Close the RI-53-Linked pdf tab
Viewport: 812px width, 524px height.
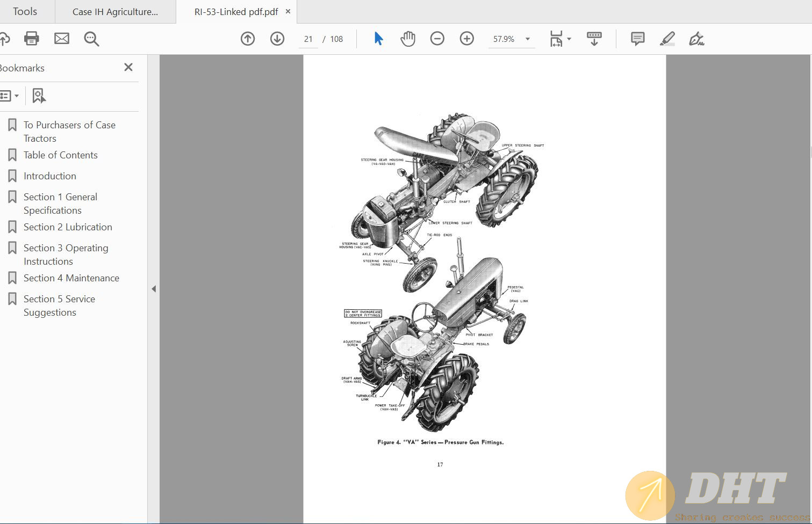[288, 11]
